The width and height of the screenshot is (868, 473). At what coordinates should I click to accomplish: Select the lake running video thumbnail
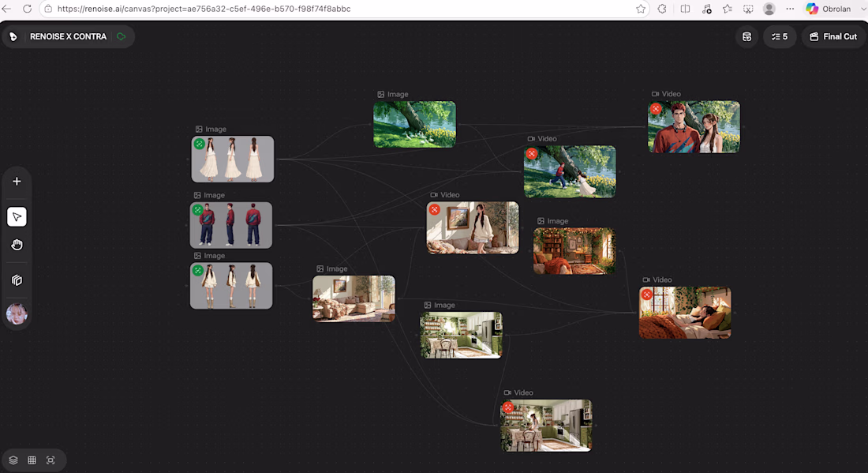570,171
